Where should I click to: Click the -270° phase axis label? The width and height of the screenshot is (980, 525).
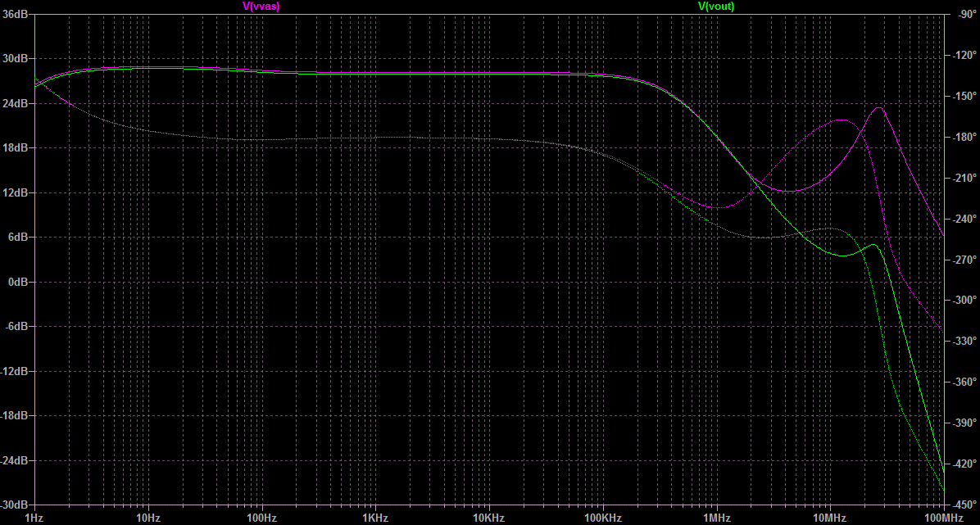pyautogui.click(x=963, y=260)
